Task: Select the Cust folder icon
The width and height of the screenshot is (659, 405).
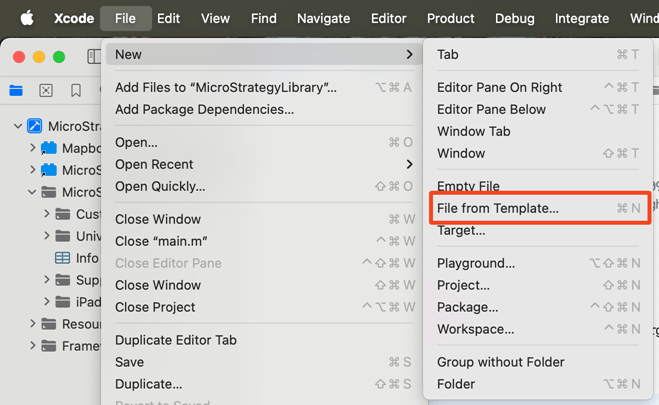Action: [63, 214]
